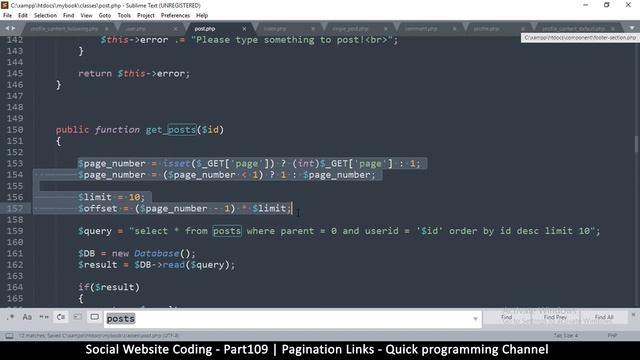The width and height of the screenshot is (640, 360).
Task: Close the comment.php tab
Action: tap(454, 29)
